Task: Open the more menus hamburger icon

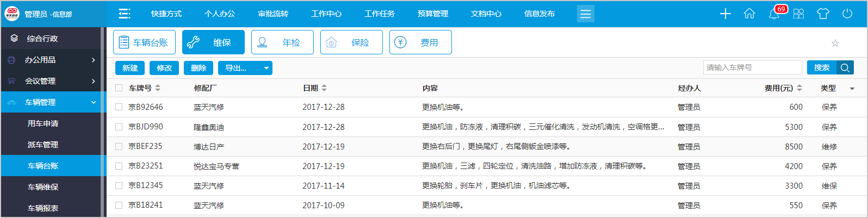Action: 586,14
